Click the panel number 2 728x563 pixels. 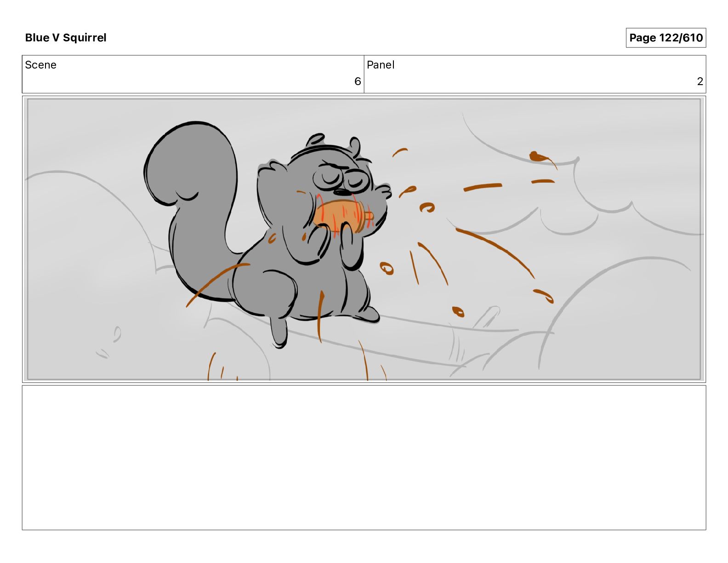(700, 81)
